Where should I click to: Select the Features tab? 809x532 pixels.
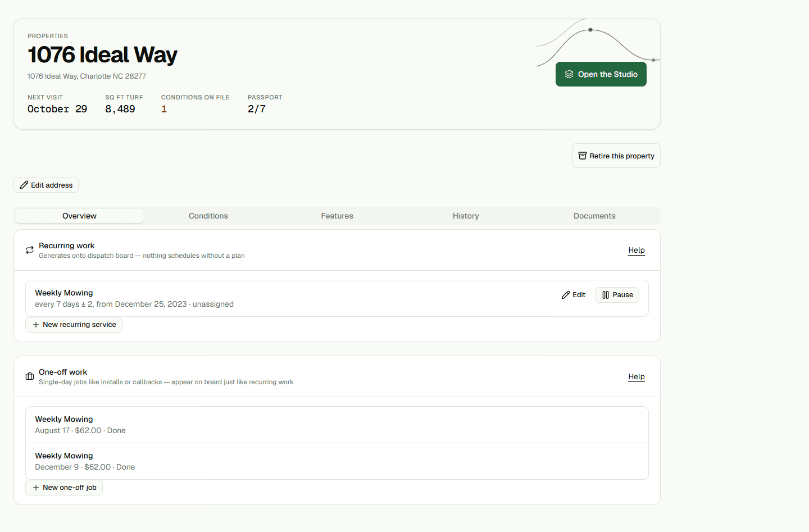(x=337, y=216)
